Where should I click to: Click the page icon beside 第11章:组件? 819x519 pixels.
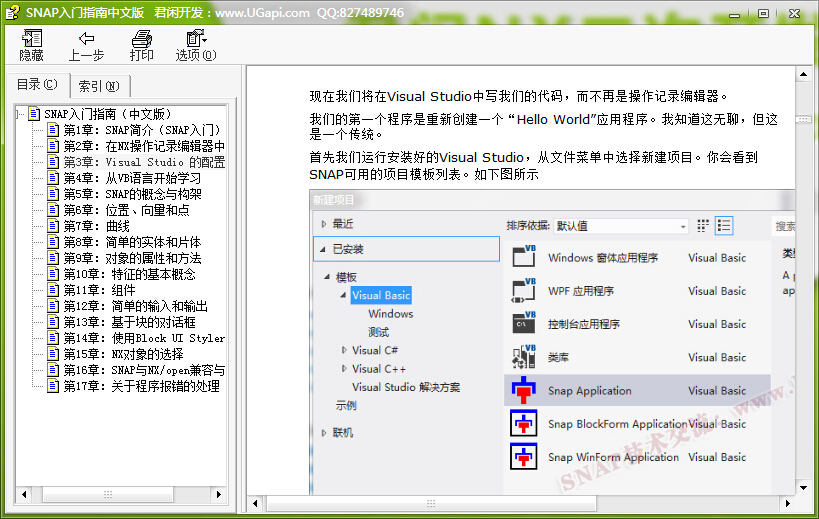click(x=53, y=290)
